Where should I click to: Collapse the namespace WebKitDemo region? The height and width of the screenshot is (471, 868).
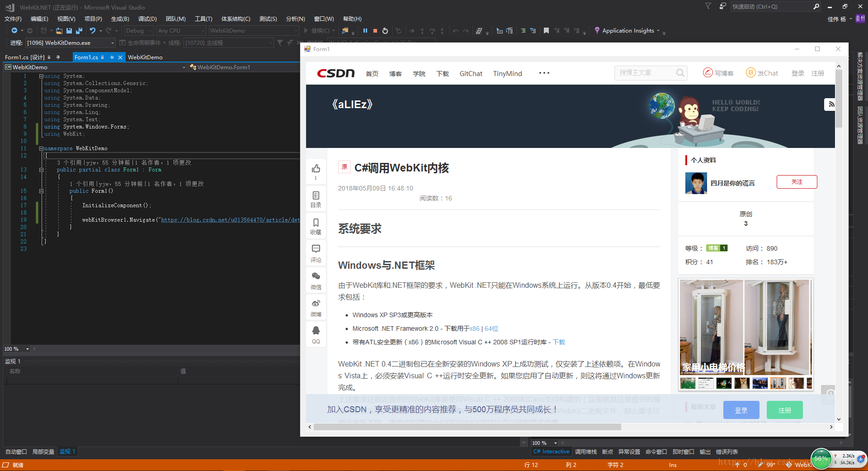pyautogui.click(x=41, y=148)
